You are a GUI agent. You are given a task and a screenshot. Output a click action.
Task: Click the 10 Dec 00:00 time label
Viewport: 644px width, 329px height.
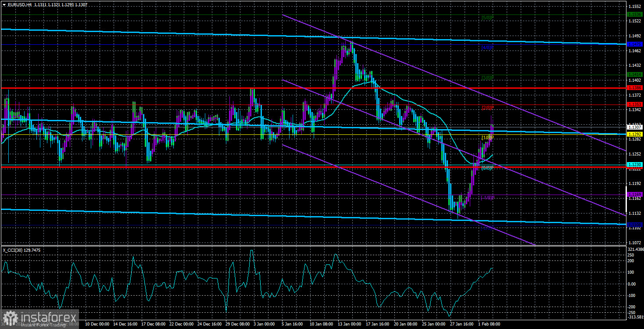97,324
